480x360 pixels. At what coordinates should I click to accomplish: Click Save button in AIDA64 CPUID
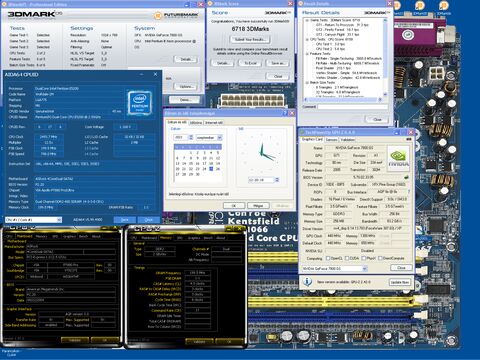point(125,220)
